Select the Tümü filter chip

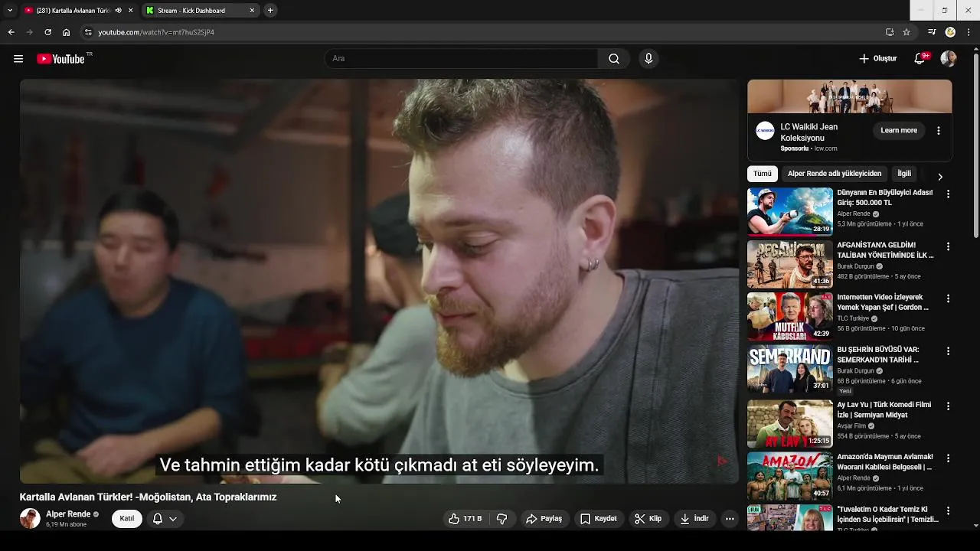(x=763, y=174)
